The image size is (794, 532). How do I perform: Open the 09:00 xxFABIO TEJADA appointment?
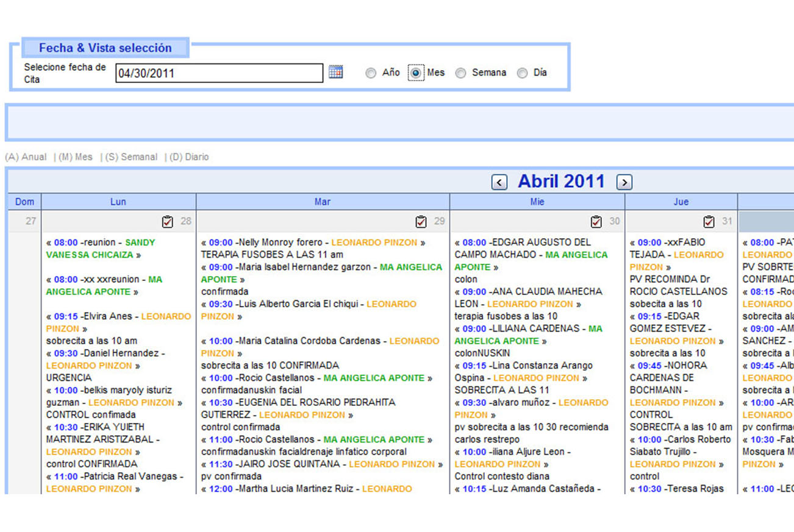click(x=678, y=255)
